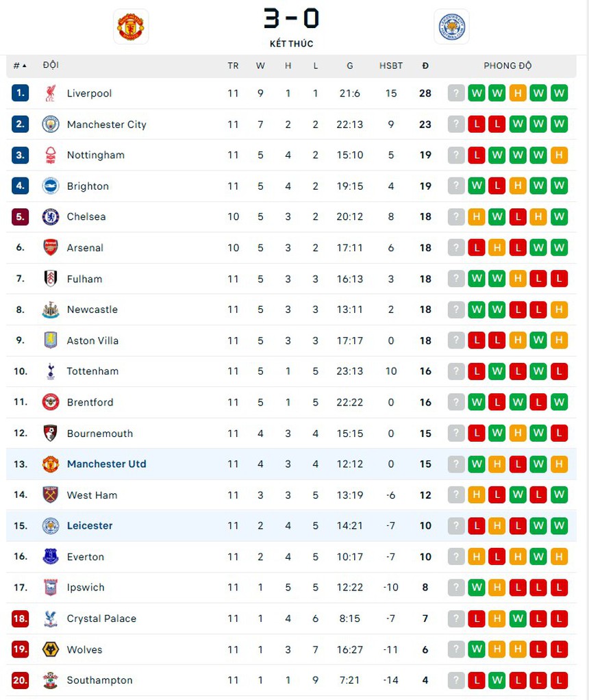The image size is (589, 700).
Task: Open the Manchester Utd team link
Action: (106, 464)
